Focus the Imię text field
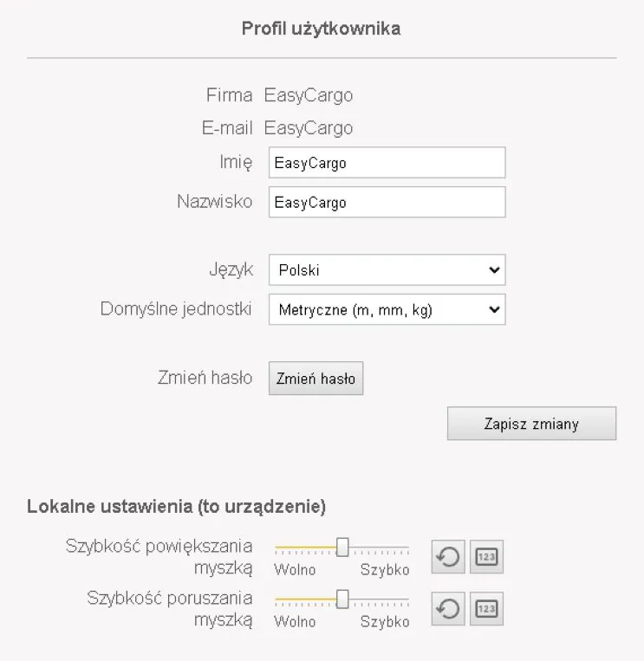This screenshot has width=644, height=661. [387, 163]
